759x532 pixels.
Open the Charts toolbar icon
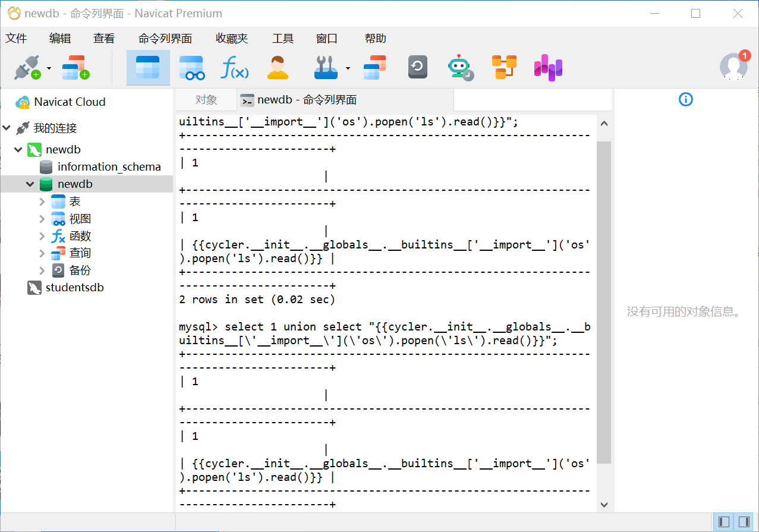pos(547,68)
